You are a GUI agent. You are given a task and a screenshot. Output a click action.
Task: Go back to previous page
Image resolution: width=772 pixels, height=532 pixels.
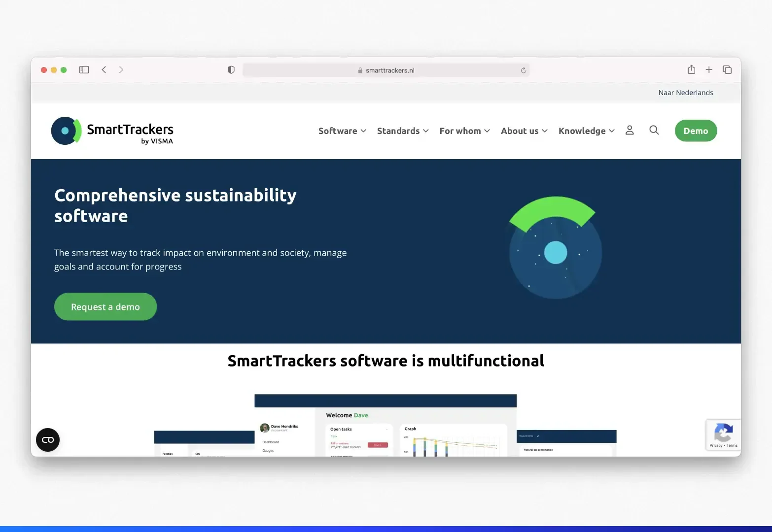tap(104, 70)
